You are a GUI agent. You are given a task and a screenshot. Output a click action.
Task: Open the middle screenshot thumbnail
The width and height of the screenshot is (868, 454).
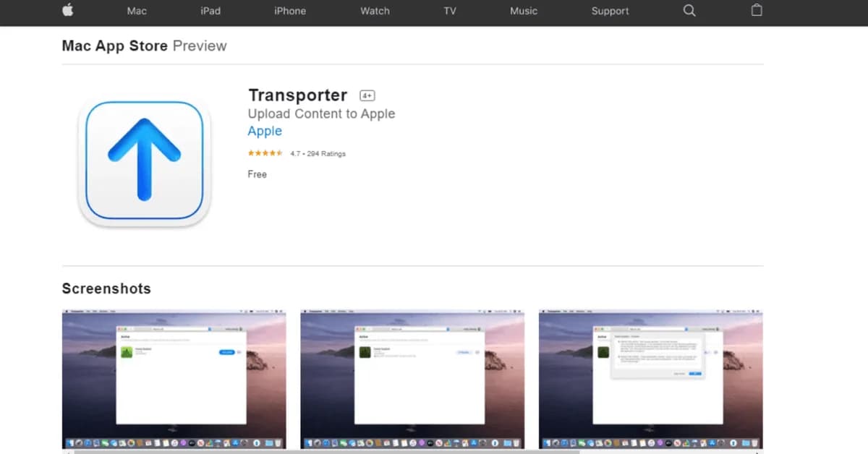[412, 380]
